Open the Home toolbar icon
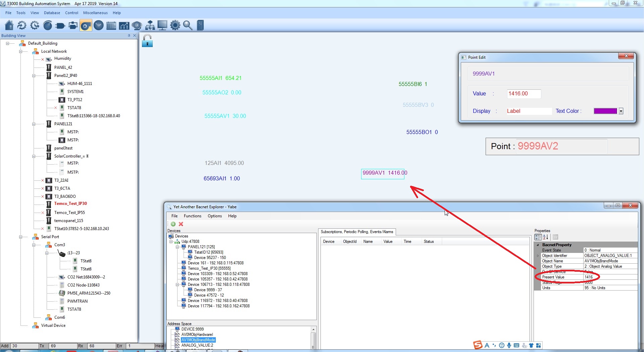 tap(9, 26)
